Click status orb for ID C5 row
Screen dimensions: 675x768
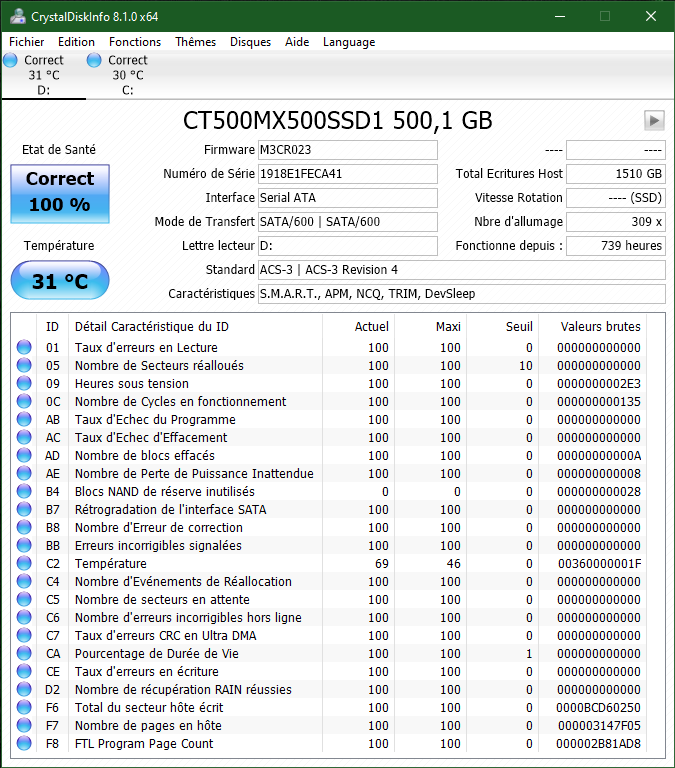coord(24,599)
